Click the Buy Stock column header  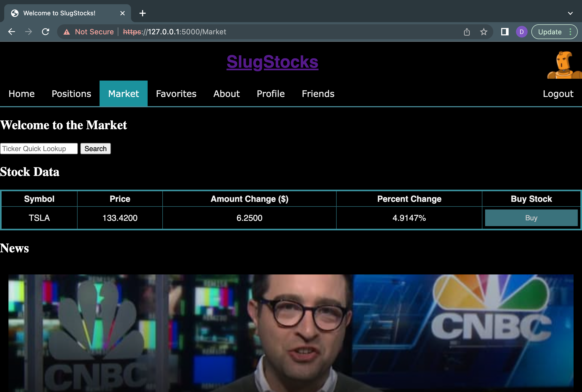[x=531, y=199]
